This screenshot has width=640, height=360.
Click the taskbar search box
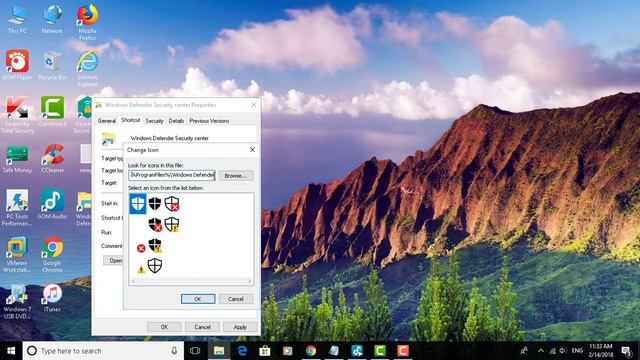tap(102, 351)
